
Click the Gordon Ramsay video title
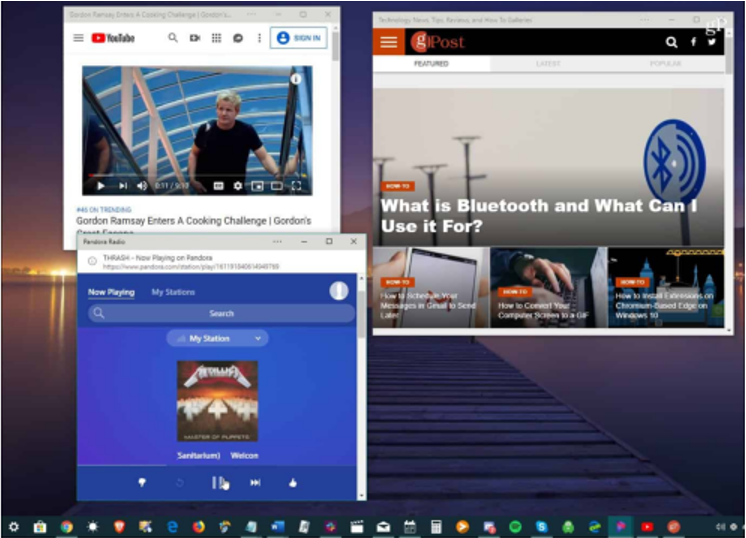click(x=194, y=221)
